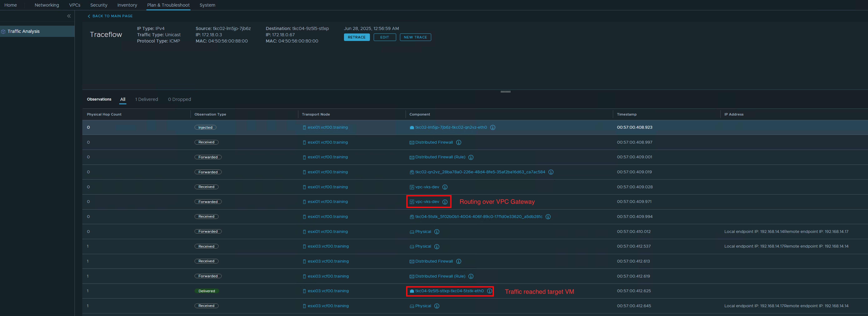Click the VM icon of tkc04-9z5l5-stlxp-tkc04-5tstk-eth0
Viewport: 868px width, 316px height.
click(412, 291)
